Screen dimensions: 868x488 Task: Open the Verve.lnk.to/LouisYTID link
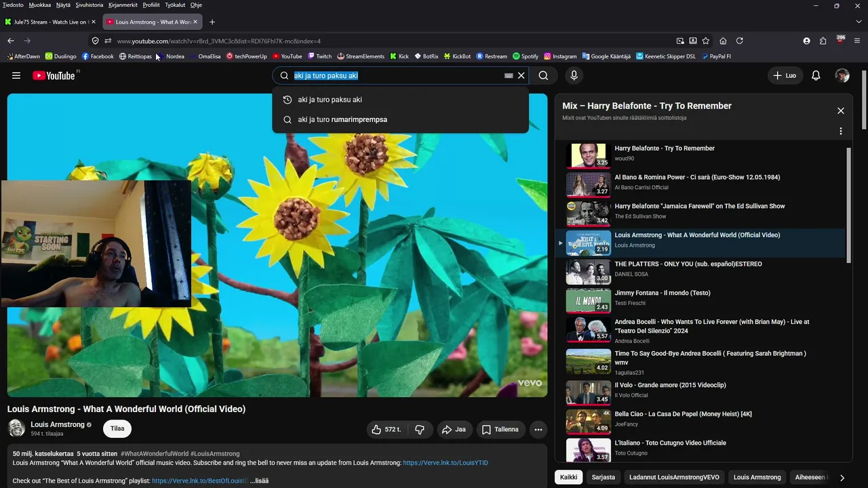point(446,463)
